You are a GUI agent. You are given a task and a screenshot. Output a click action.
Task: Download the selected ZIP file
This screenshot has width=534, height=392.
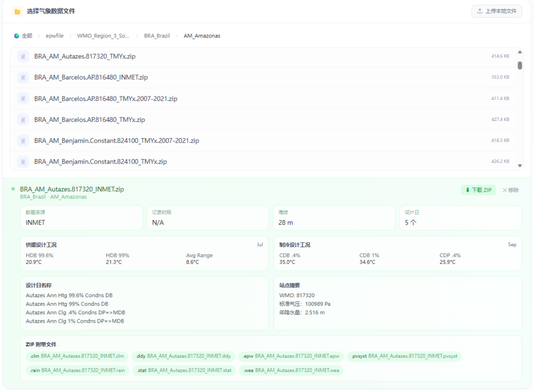pyautogui.click(x=478, y=190)
